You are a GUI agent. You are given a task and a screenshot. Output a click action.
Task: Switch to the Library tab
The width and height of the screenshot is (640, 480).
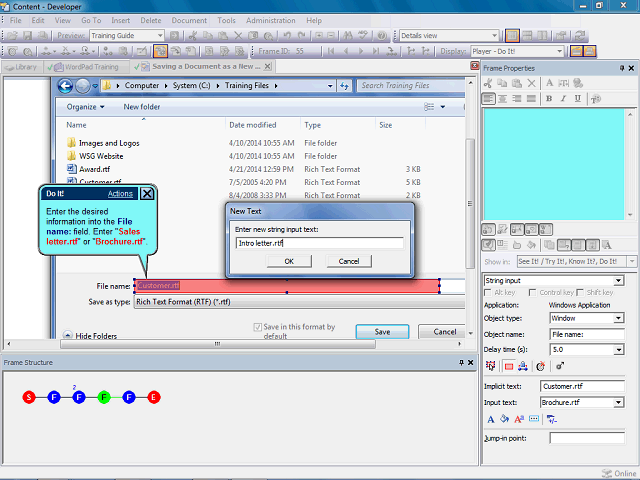[x=22, y=67]
